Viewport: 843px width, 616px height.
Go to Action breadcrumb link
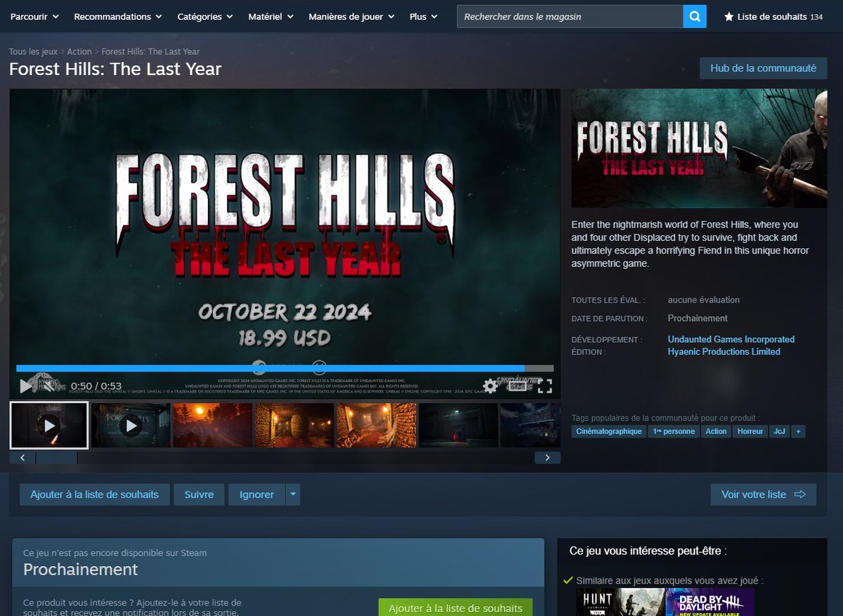tap(79, 51)
